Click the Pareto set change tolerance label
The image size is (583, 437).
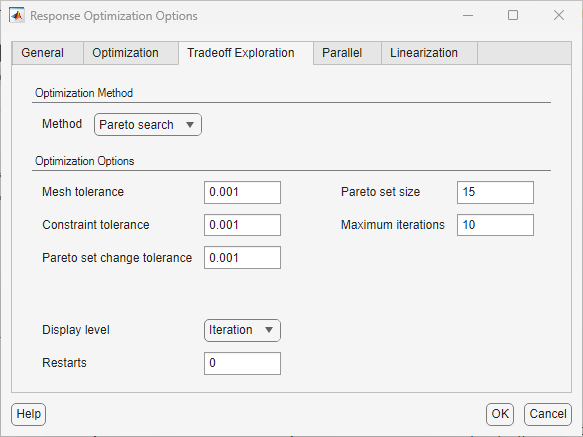tap(117, 258)
